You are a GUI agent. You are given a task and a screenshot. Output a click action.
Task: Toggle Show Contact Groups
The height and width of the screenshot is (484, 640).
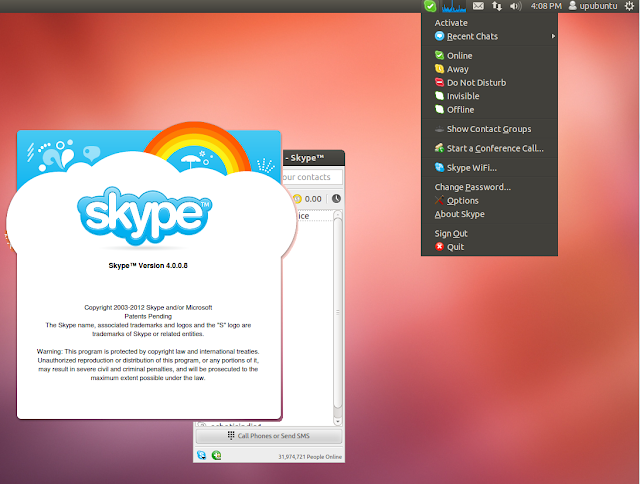pyautogui.click(x=489, y=129)
